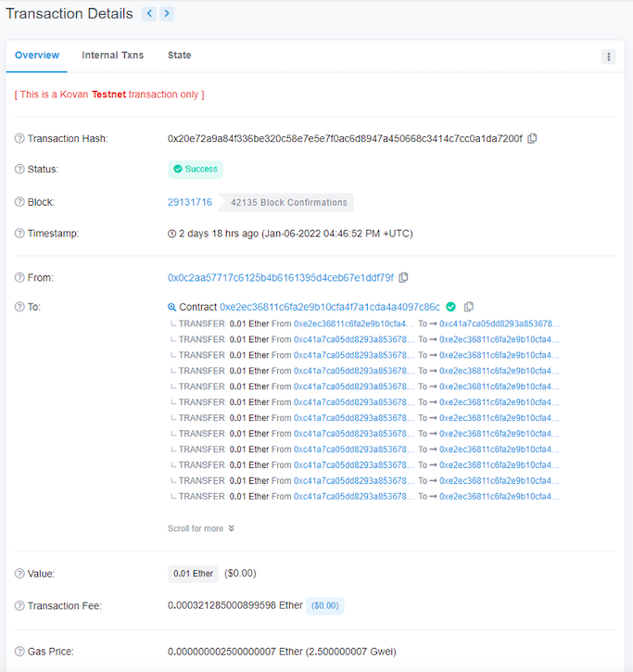Viewport: 633px width, 672px height.
Task: Click the help icon beside Transaction Hash
Action: (x=19, y=138)
